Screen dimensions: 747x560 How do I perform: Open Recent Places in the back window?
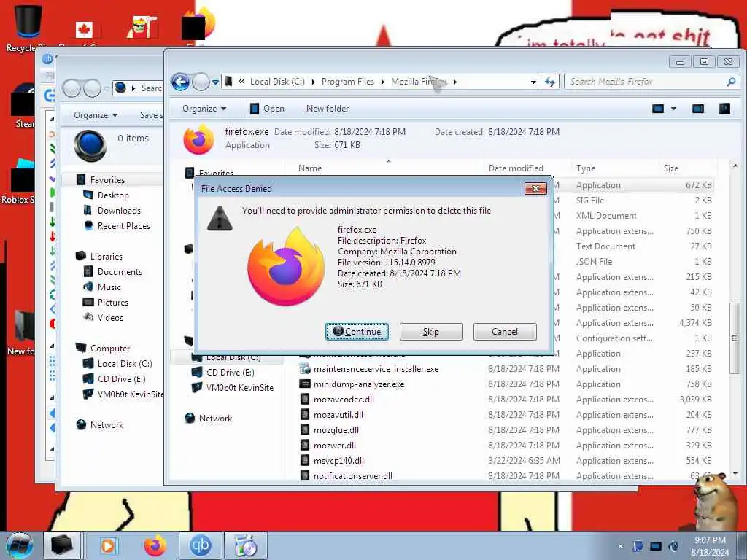coord(123,225)
